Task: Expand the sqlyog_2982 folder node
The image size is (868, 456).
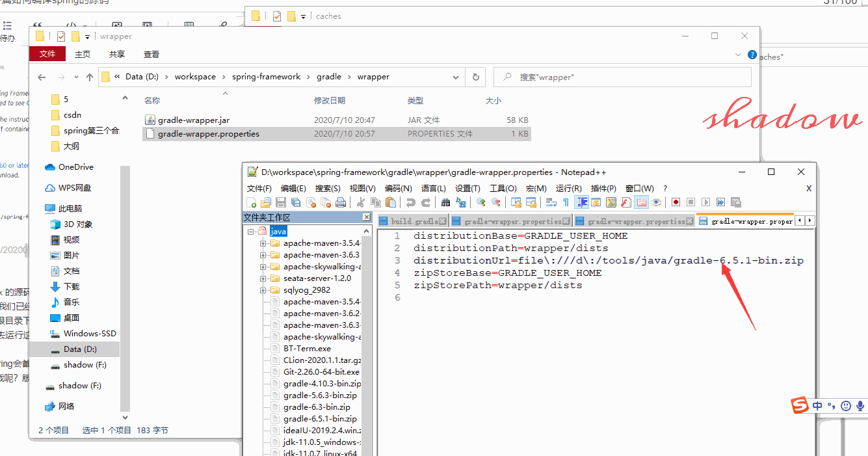Action: click(263, 290)
